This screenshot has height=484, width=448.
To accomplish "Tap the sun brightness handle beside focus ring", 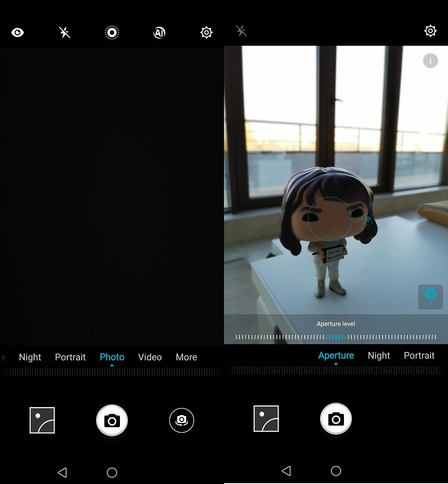I will point(368,219).
